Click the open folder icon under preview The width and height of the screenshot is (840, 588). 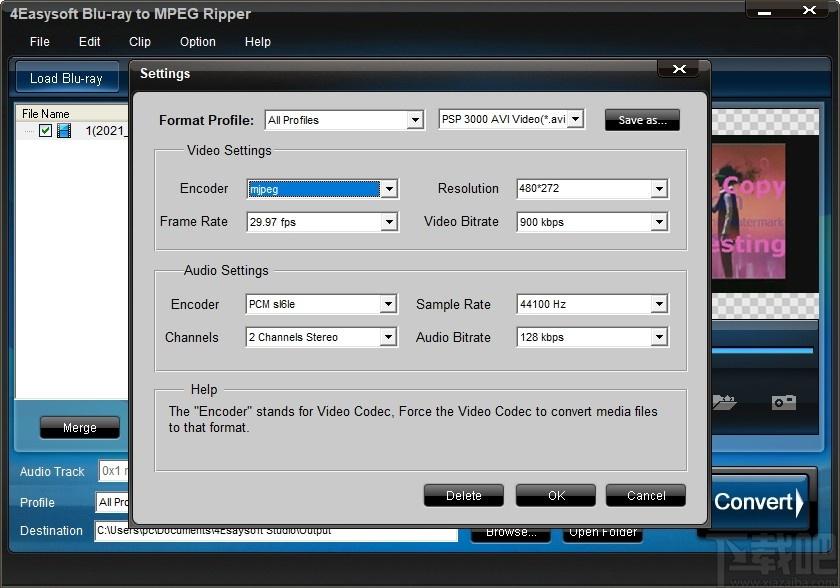725,402
